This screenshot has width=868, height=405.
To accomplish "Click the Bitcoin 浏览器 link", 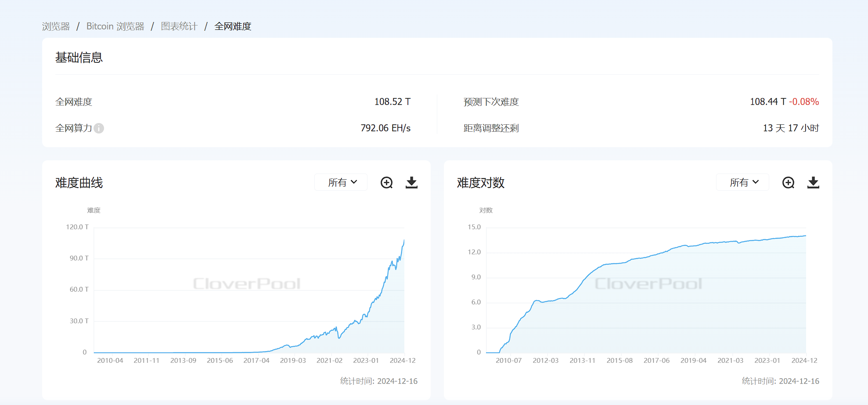I will coord(116,26).
